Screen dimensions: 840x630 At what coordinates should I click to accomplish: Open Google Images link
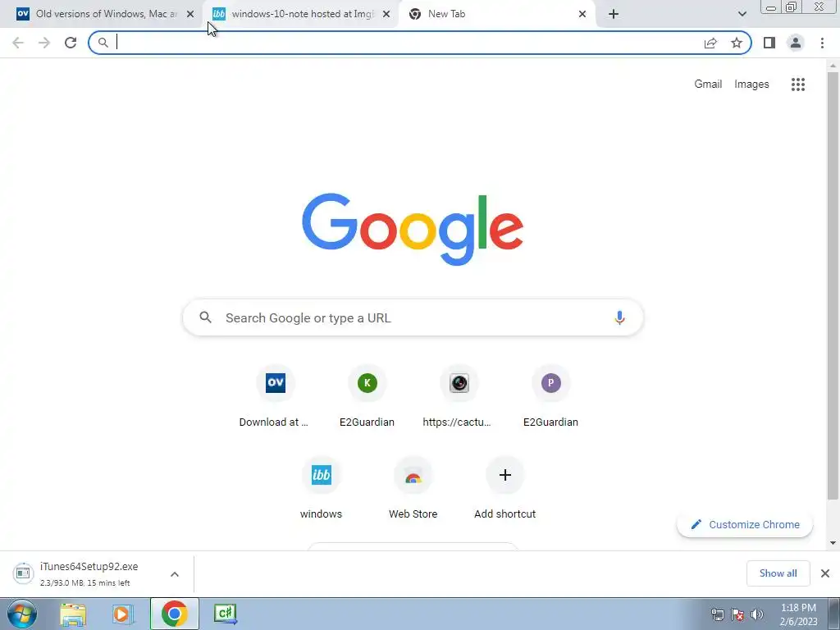click(751, 84)
